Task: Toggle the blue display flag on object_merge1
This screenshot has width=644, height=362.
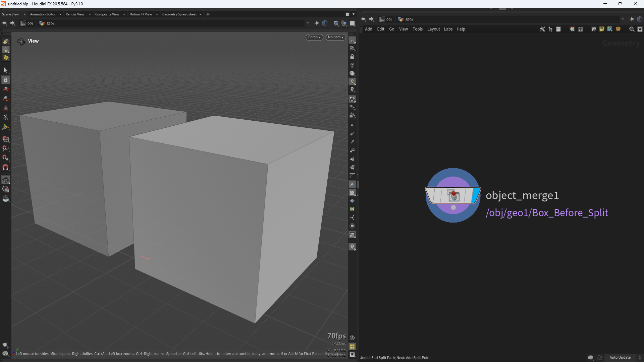Action: click(x=476, y=195)
